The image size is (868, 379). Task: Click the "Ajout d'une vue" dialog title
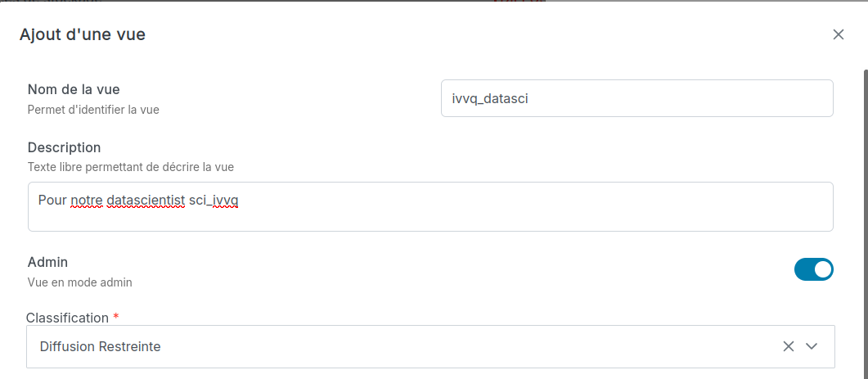(83, 34)
